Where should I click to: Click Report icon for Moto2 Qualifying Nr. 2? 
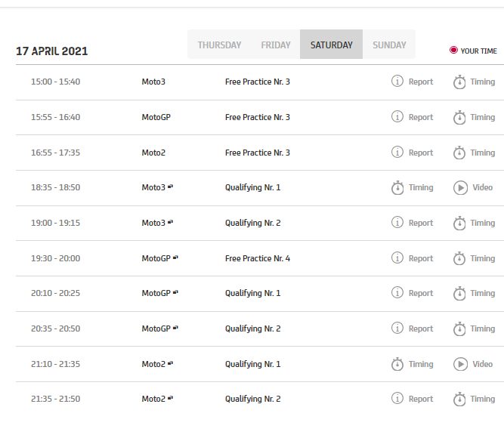(x=397, y=399)
